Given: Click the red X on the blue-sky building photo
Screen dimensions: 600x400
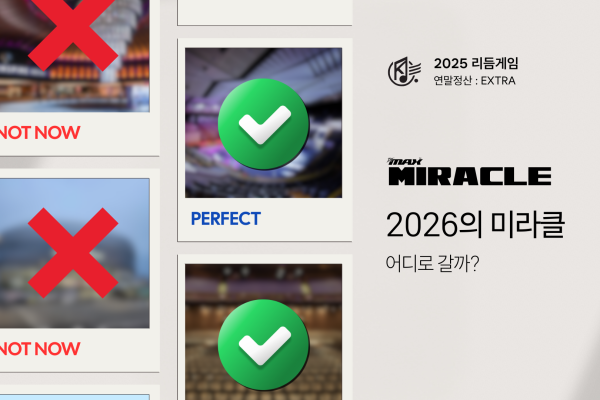Looking at the screenshot, I should (73, 253).
